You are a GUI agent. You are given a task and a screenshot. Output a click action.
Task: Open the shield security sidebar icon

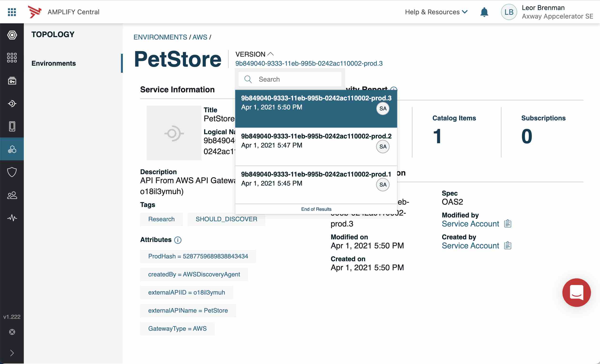click(x=12, y=172)
